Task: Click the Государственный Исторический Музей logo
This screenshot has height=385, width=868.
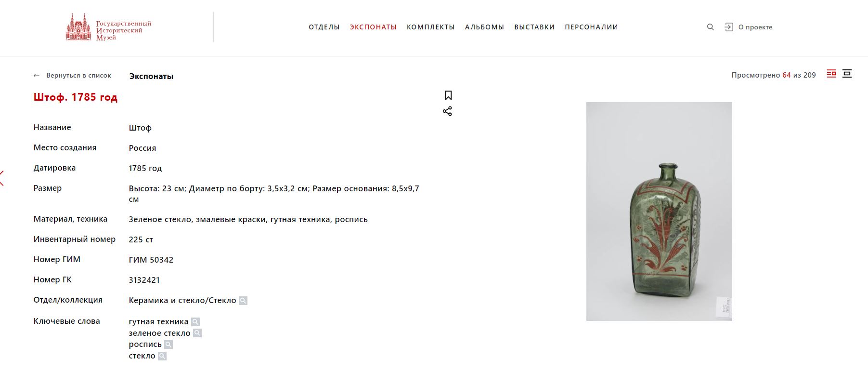Action: pos(109,27)
